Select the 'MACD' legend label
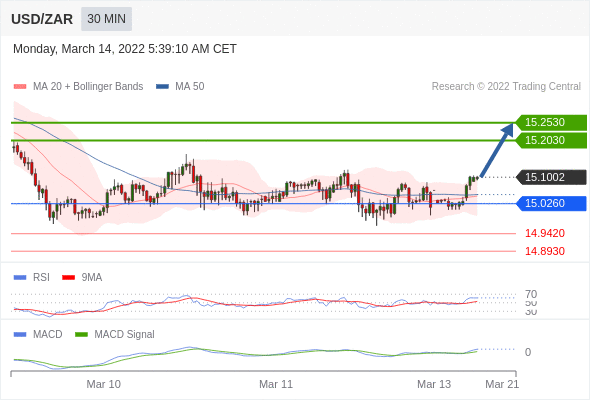Viewport: 590px width, 400px height. (x=48, y=335)
